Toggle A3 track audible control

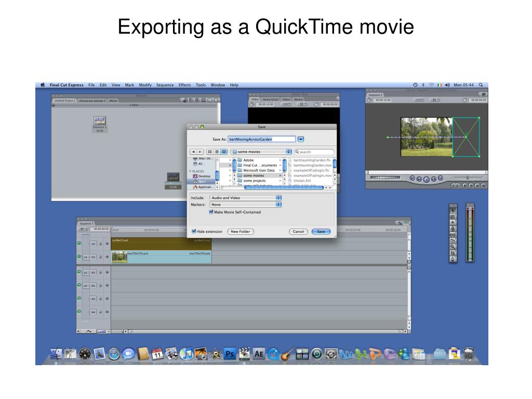pos(79,299)
